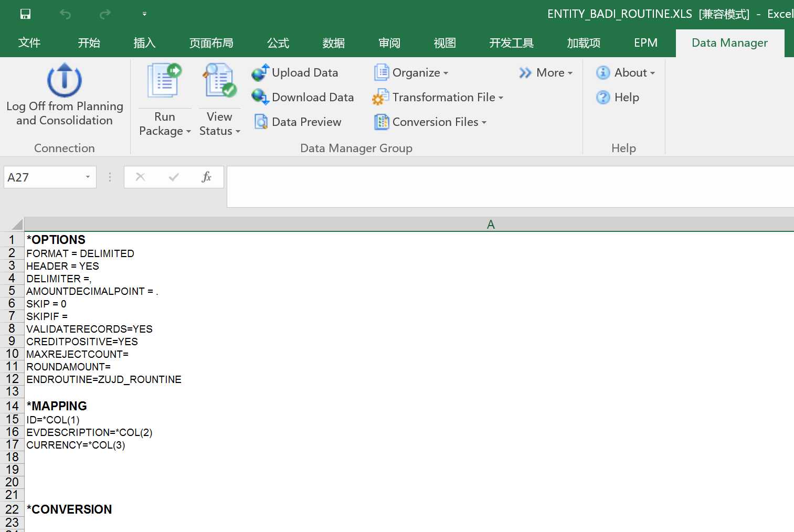Expand the Transformation File dropdown arrow
The height and width of the screenshot is (532, 794).
tap(501, 98)
